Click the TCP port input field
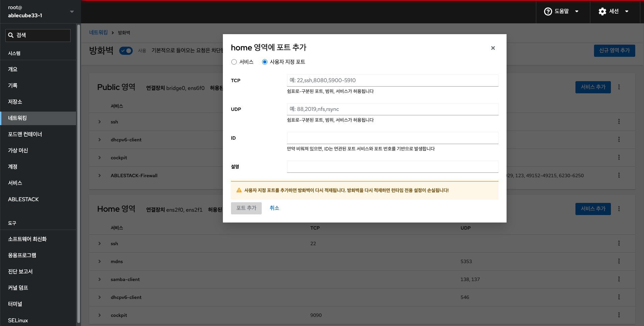644x326 pixels. [392, 80]
